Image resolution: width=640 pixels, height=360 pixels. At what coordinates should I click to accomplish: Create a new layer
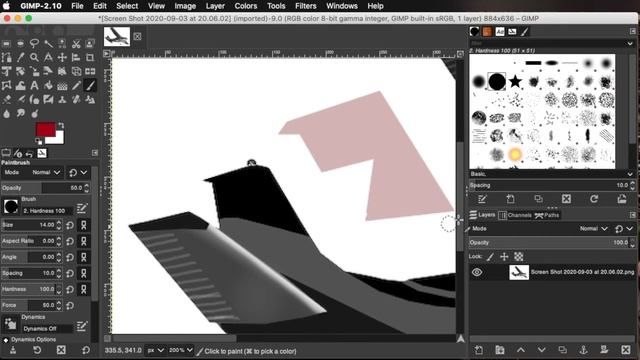[x=479, y=350]
